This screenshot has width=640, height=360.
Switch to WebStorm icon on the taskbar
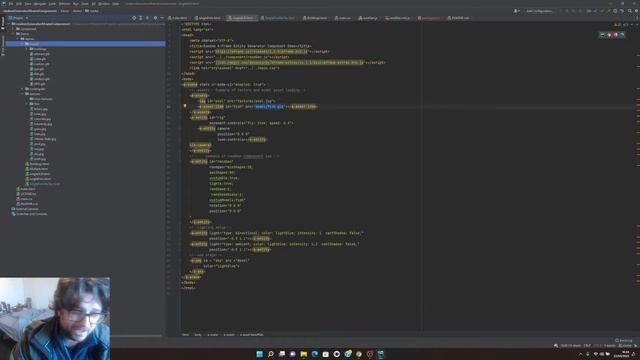[x=380, y=354]
